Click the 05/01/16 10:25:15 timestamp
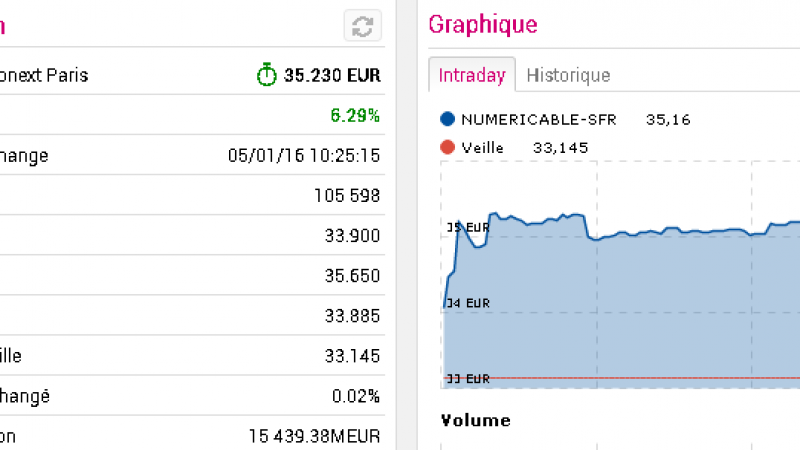The height and width of the screenshot is (450, 800). coord(304,155)
